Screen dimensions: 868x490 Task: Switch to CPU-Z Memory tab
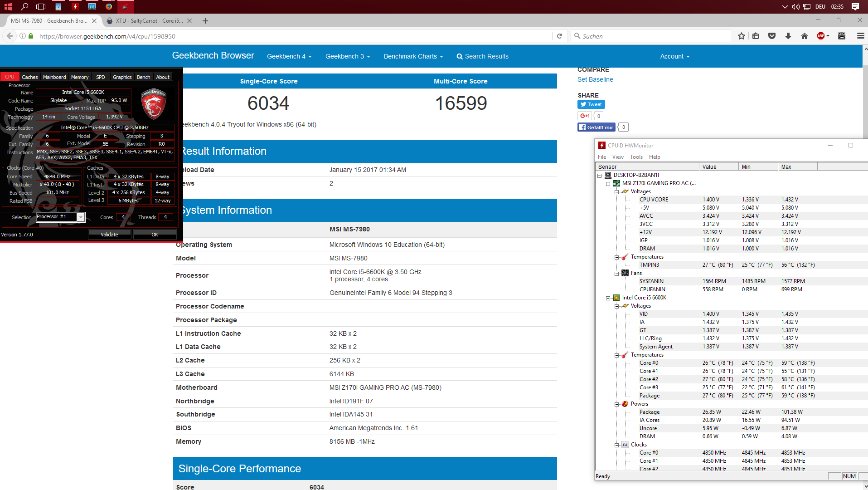pyautogui.click(x=80, y=77)
